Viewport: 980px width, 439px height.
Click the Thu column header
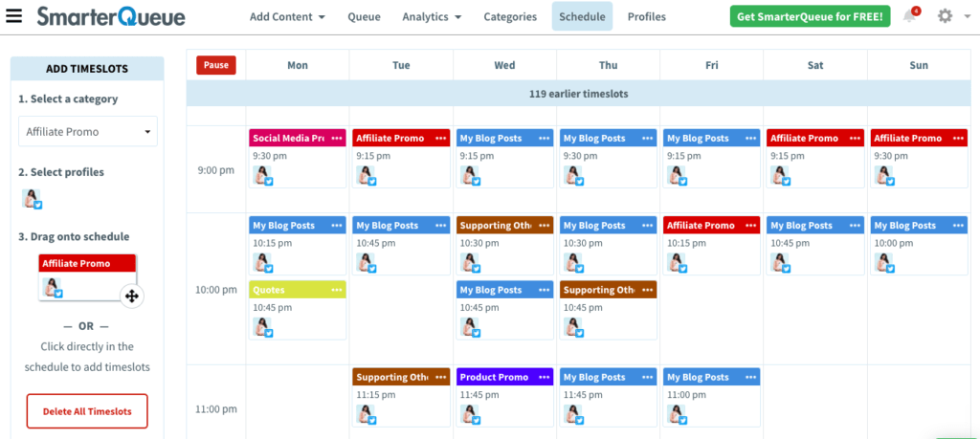[x=608, y=65]
